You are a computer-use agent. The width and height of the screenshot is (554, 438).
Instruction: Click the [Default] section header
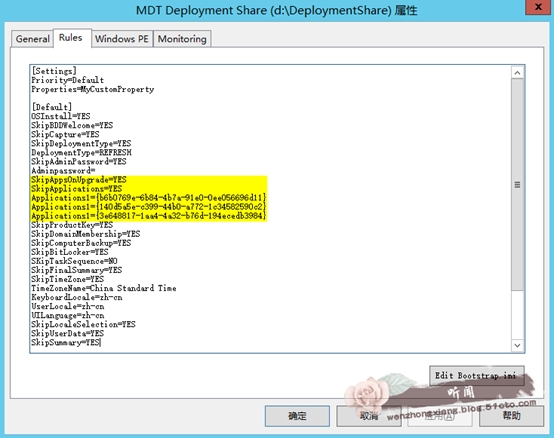click(x=52, y=107)
